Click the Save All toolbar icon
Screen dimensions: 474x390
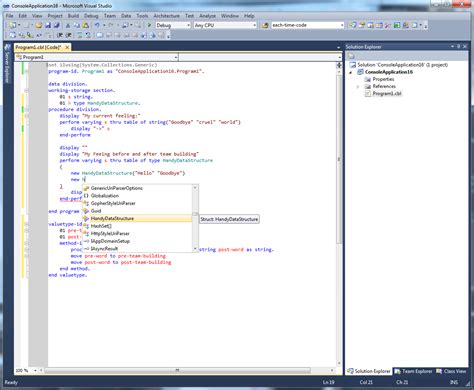pyautogui.click(x=56, y=25)
